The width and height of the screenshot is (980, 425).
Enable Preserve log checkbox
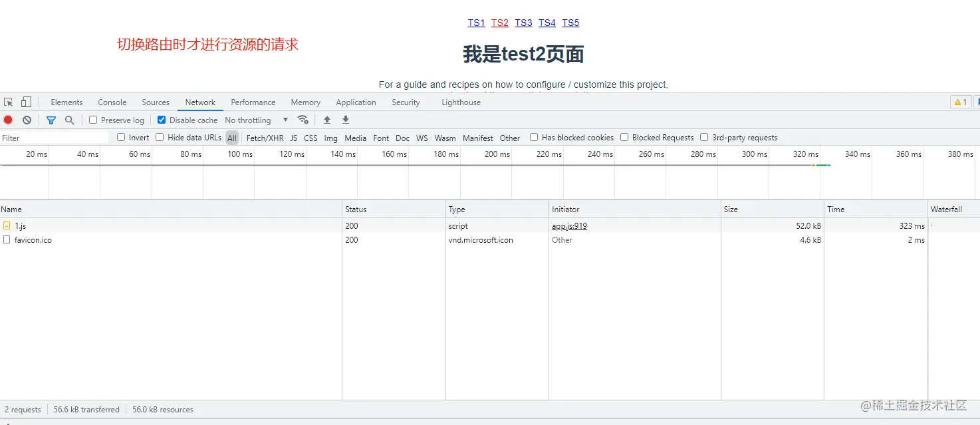click(93, 120)
